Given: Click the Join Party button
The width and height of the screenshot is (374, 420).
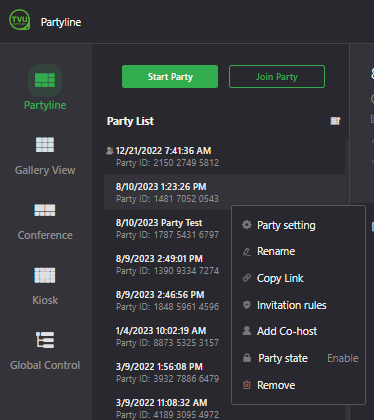Looking at the screenshot, I should pos(277,77).
